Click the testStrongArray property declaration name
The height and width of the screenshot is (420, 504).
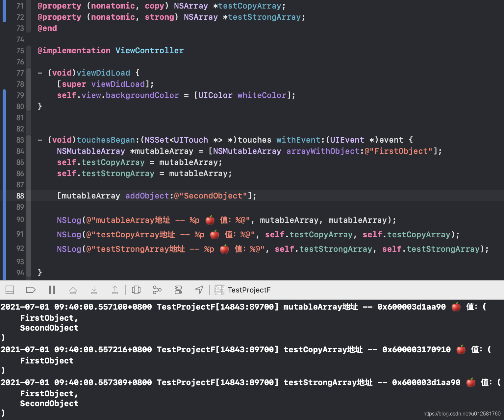pos(265,17)
